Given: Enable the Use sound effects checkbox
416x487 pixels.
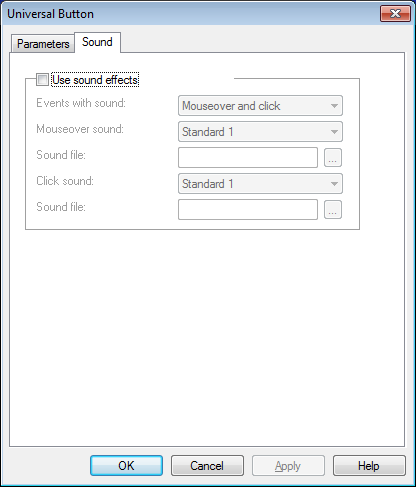Looking at the screenshot, I should pyautogui.click(x=42, y=80).
